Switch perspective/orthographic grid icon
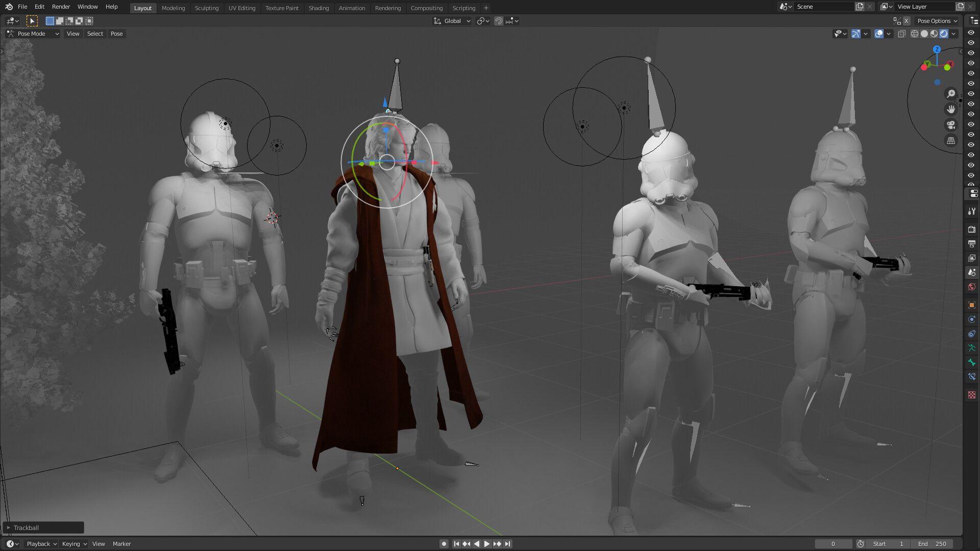This screenshot has height=551, width=980. pos(951,141)
